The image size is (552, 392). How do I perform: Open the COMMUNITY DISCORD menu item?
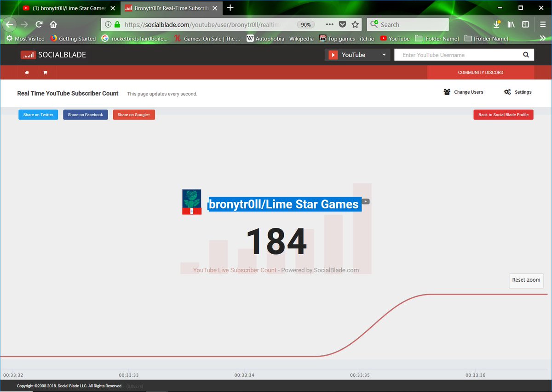pyautogui.click(x=481, y=73)
